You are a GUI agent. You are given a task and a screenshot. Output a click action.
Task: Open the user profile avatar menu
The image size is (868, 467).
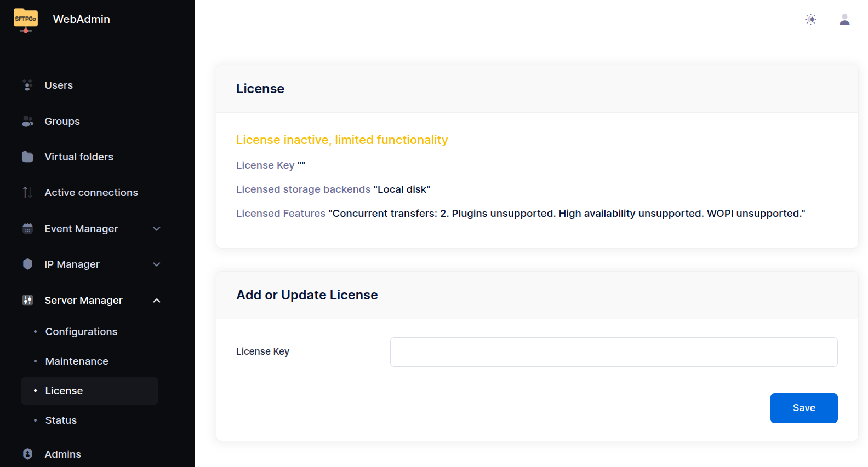(x=844, y=20)
